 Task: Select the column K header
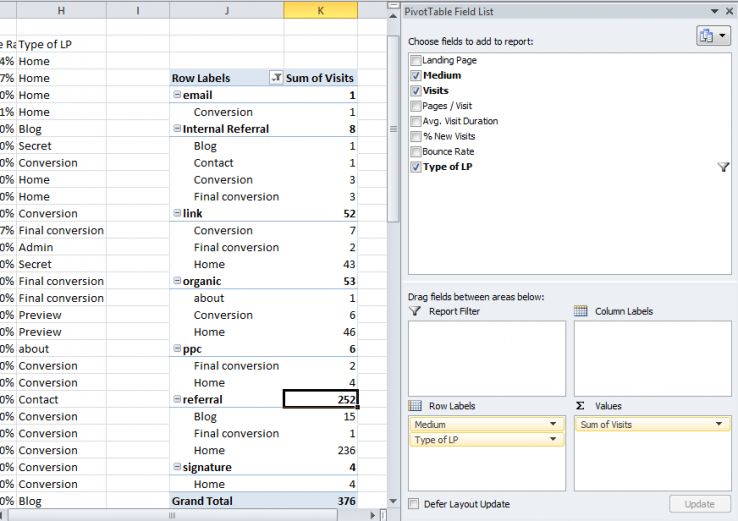320,10
